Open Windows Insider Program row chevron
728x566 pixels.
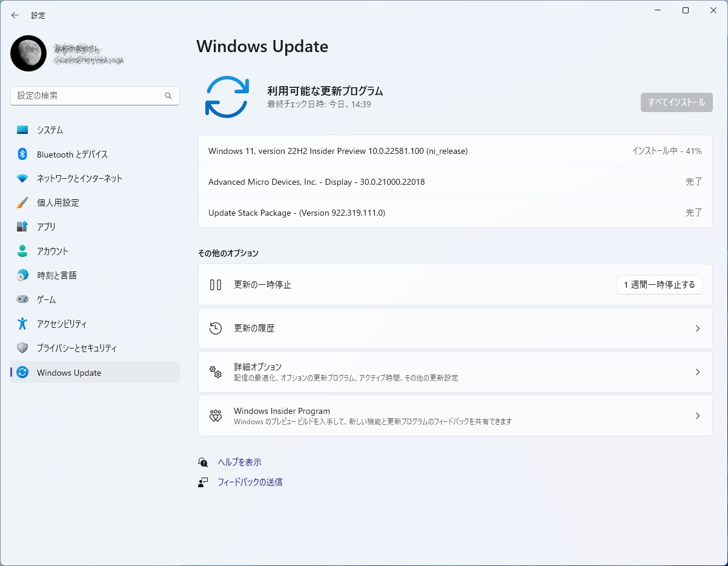(698, 416)
